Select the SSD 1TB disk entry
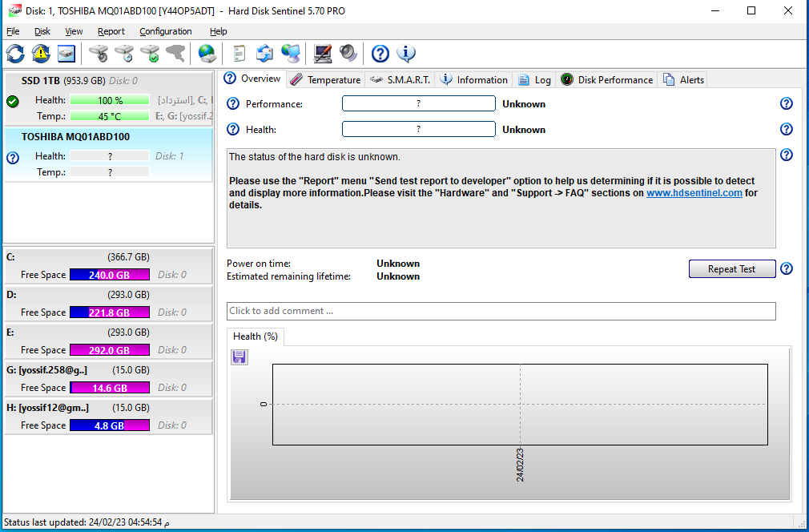The height and width of the screenshot is (532, 809). point(108,99)
